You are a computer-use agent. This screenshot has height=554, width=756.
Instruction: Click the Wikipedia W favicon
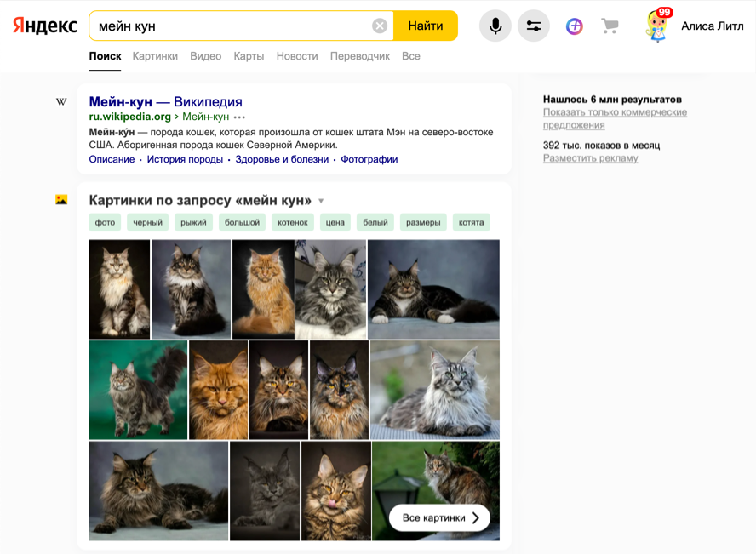click(x=61, y=102)
